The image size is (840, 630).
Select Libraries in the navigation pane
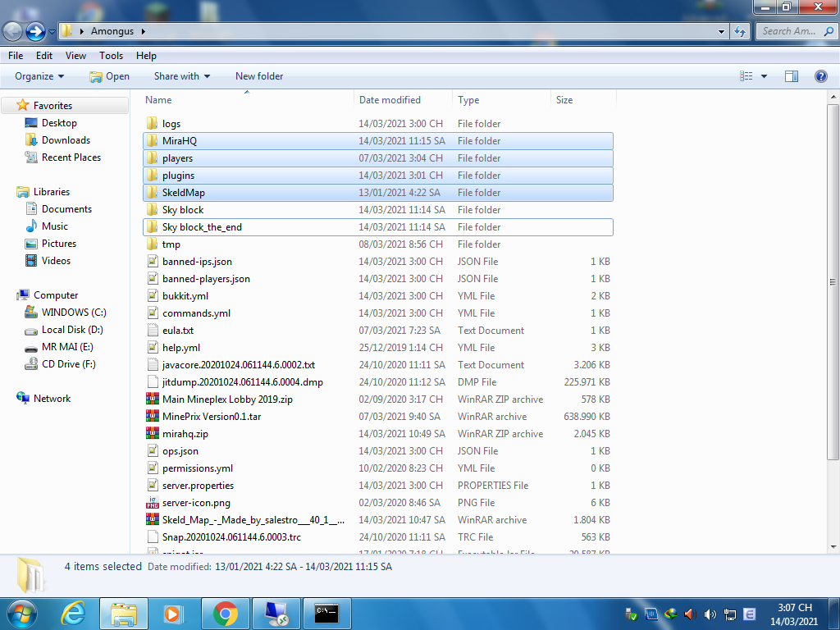52,192
